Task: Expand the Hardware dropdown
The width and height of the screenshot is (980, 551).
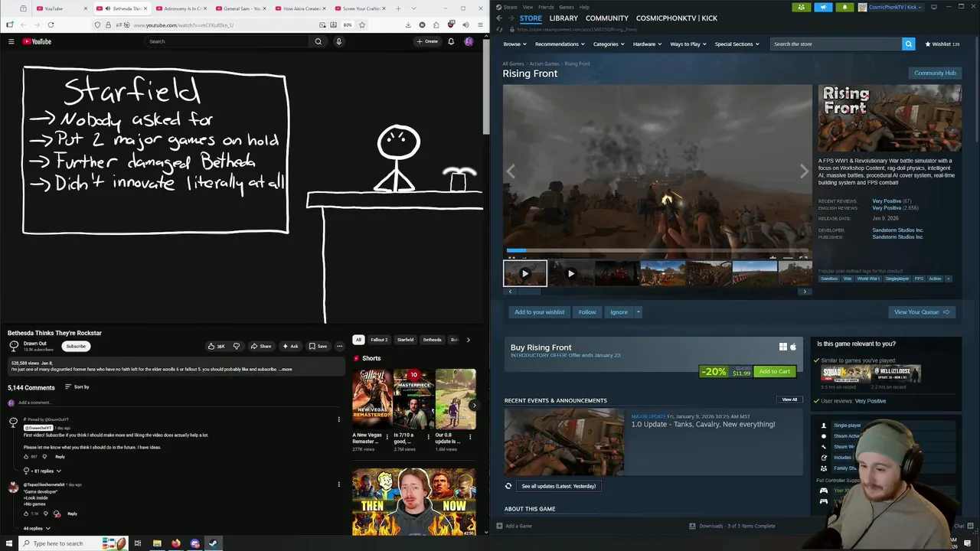Action: (648, 44)
